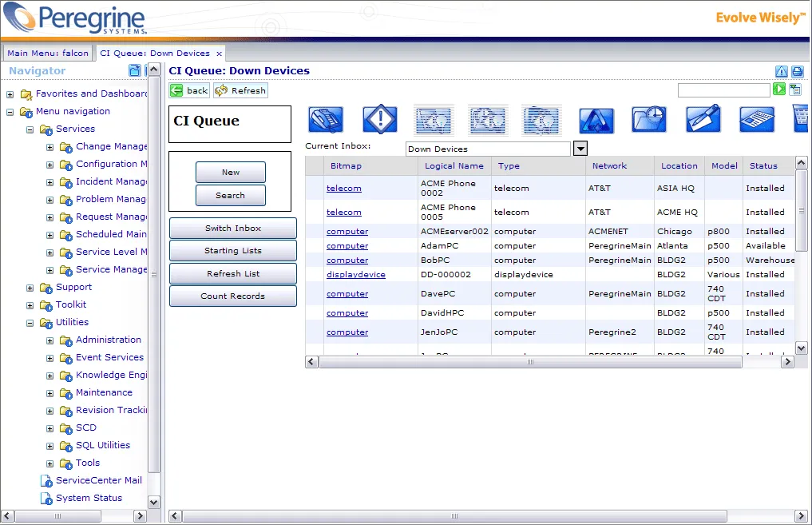The width and height of the screenshot is (812, 525).
Task: Click the newspaper document icon
Action: (757, 120)
